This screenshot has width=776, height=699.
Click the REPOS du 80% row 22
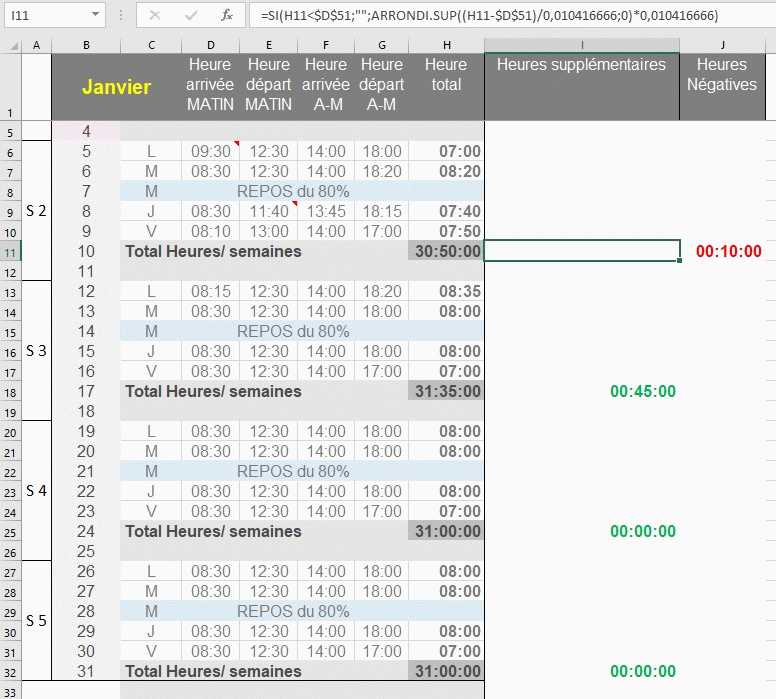(x=293, y=472)
